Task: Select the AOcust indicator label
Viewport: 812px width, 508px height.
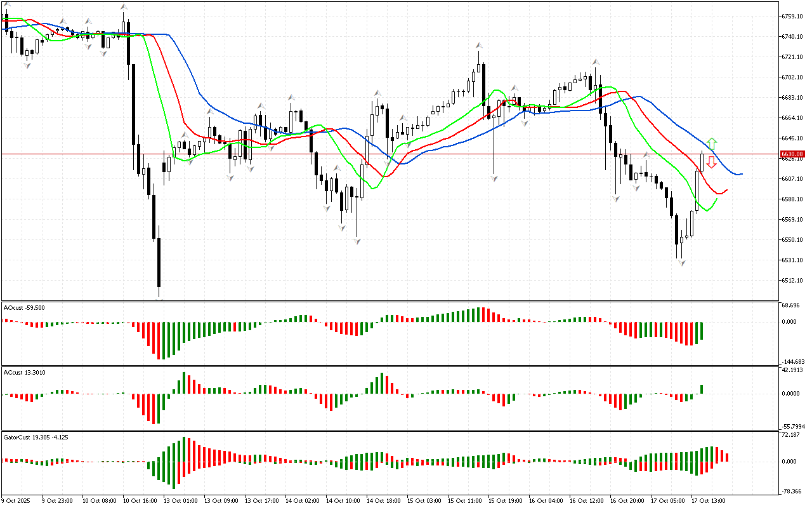Action: tap(23, 307)
